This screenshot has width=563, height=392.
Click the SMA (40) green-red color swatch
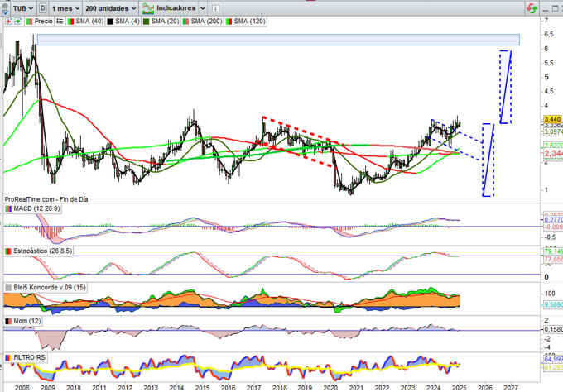[x=70, y=22]
